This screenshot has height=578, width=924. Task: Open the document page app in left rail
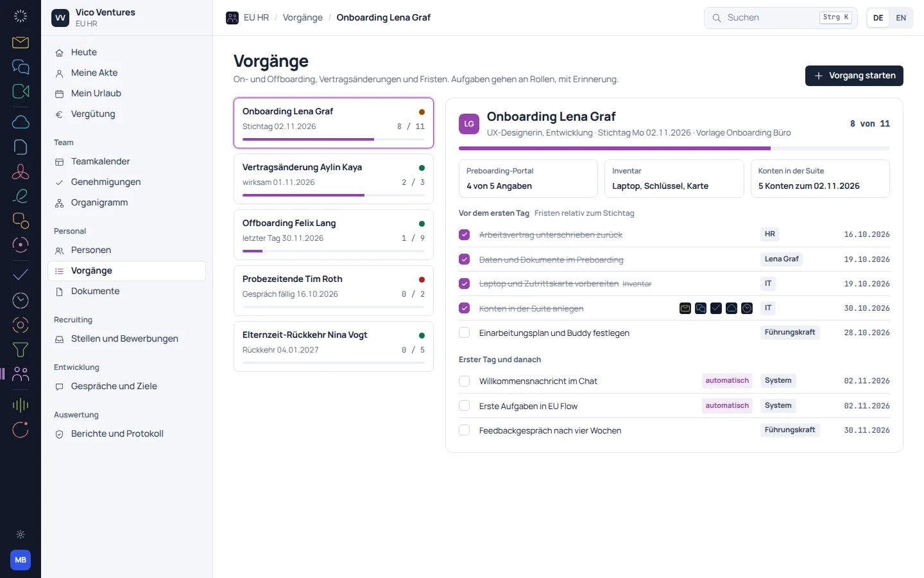pyautogui.click(x=21, y=147)
